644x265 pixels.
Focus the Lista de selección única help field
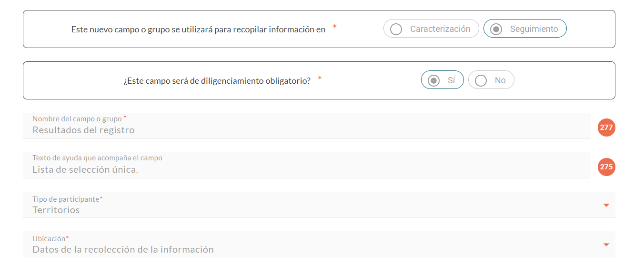pyautogui.click(x=85, y=170)
